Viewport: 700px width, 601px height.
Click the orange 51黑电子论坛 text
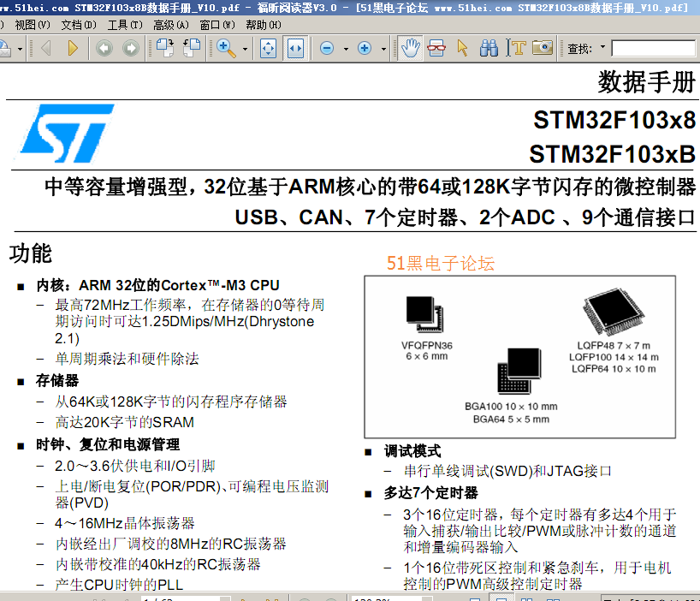coord(441,264)
